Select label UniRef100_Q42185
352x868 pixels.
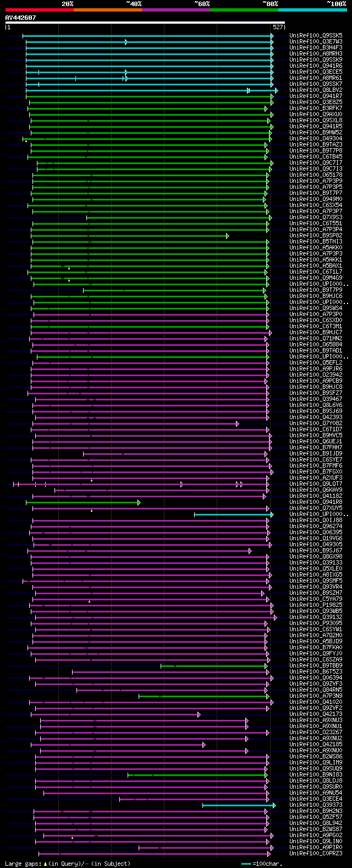pos(316,744)
